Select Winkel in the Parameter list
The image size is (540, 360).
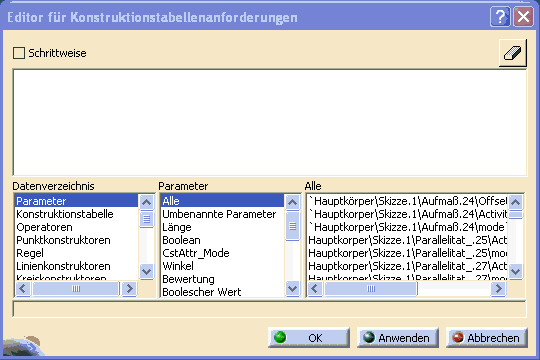pos(222,266)
